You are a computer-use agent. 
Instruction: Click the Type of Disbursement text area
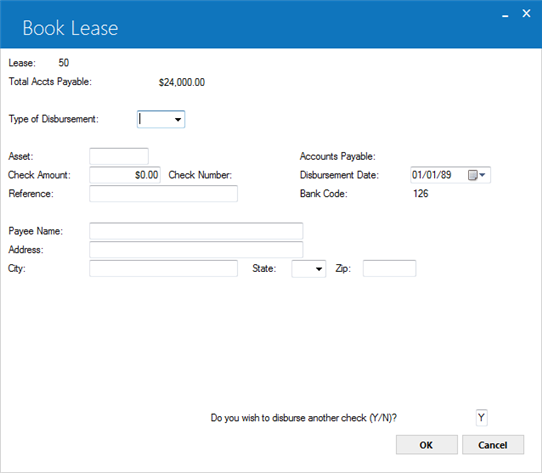pyautogui.click(x=155, y=120)
